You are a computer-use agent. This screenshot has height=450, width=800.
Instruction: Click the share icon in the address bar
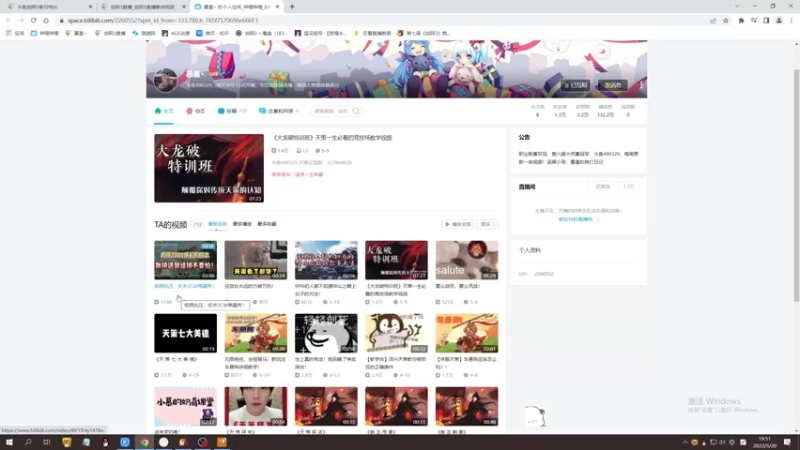click(x=713, y=20)
